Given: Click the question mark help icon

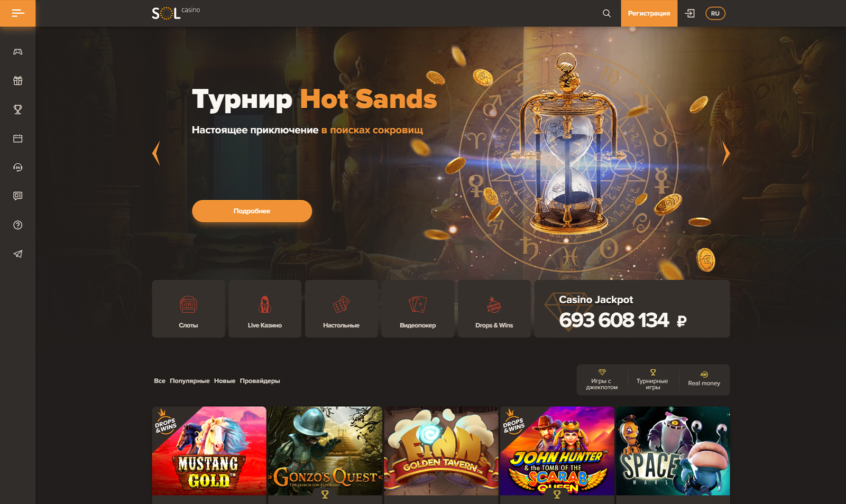Looking at the screenshot, I should click(x=17, y=225).
